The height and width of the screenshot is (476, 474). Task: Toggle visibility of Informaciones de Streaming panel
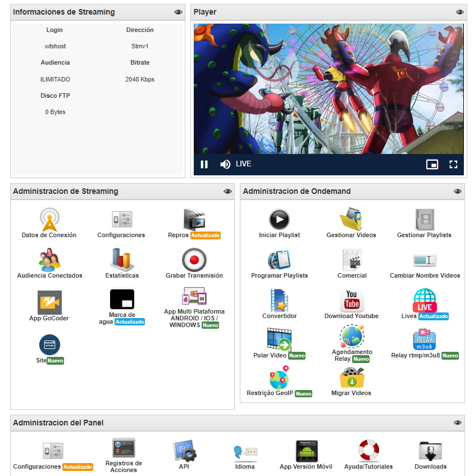point(178,12)
